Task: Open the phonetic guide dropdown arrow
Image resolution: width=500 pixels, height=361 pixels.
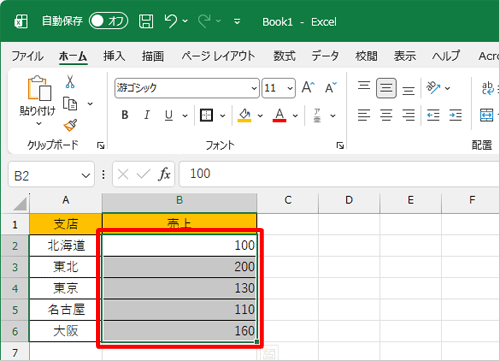Action: (333, 116)
